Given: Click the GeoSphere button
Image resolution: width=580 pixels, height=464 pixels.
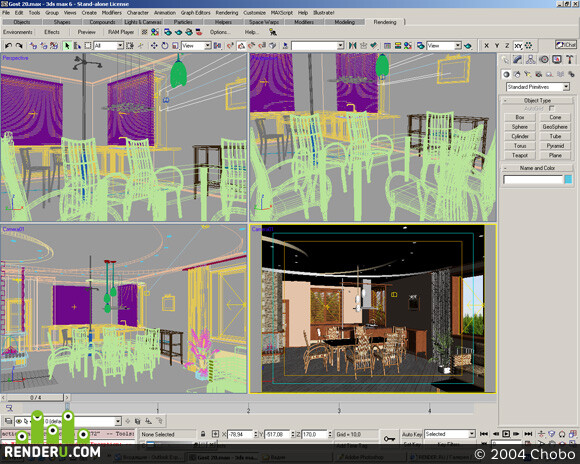Looking at the screenshot, I should (555, 127).
